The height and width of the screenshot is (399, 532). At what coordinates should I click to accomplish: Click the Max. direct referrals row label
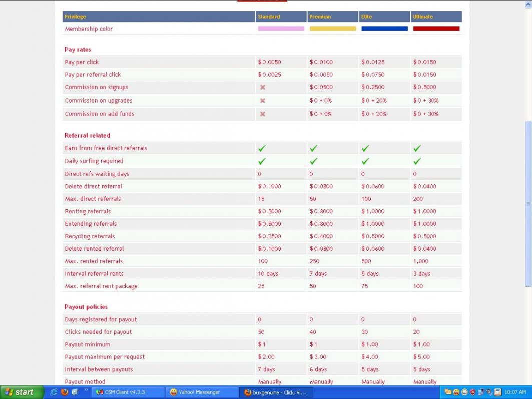pyautogui.click(x=93, y=199)
